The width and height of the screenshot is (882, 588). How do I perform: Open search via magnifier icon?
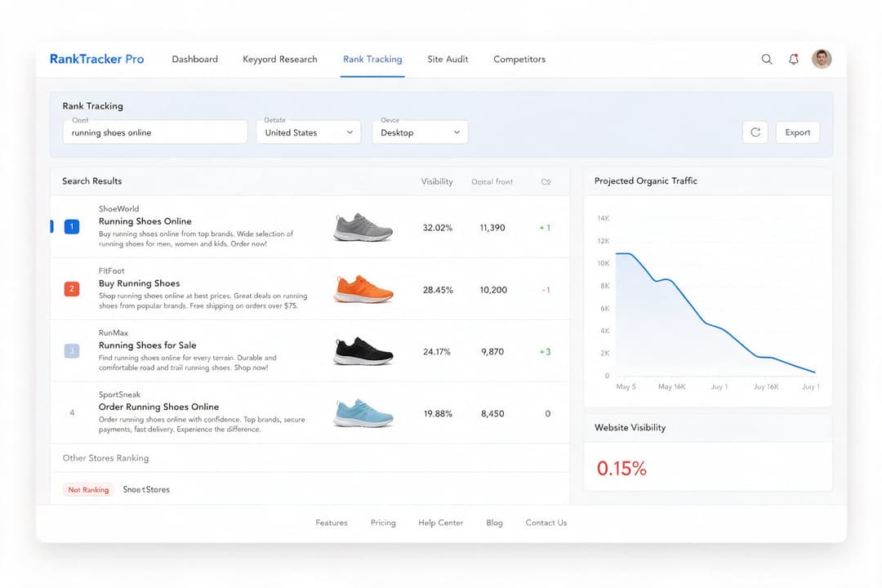tap(766, 59)
